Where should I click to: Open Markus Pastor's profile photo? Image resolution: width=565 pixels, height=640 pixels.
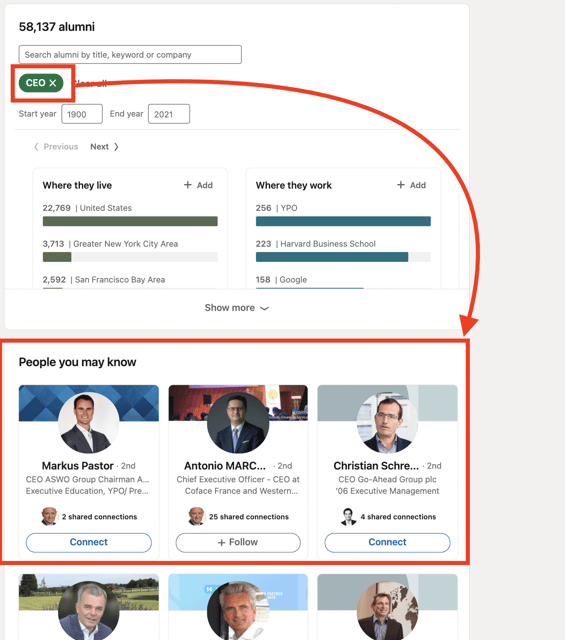(x=89, y=423)
